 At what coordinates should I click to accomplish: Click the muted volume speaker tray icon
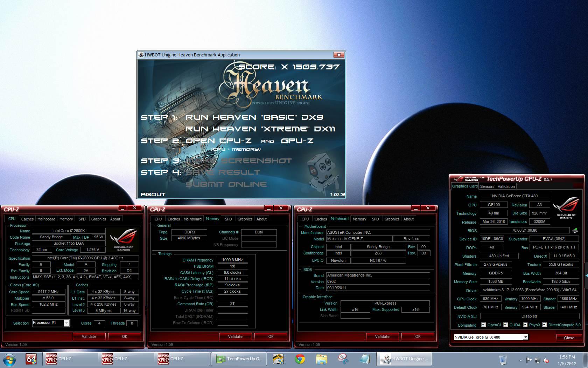pos(546,360)
